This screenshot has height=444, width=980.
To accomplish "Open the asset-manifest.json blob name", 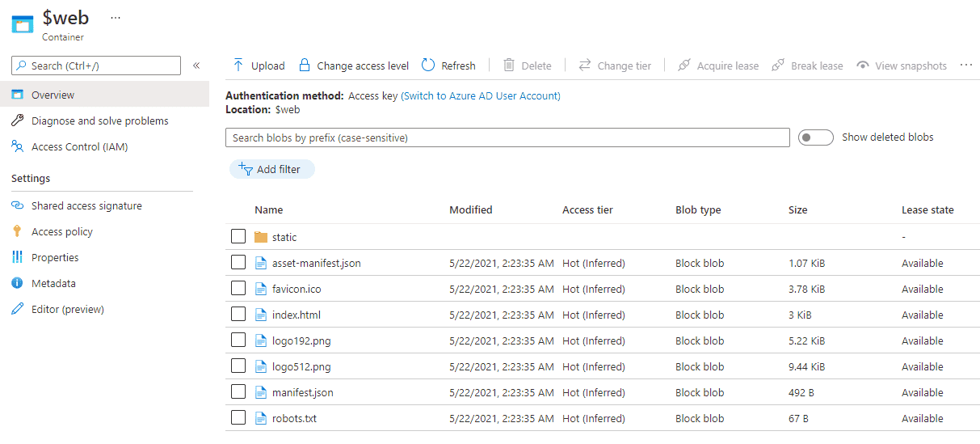I will point(317,263).
